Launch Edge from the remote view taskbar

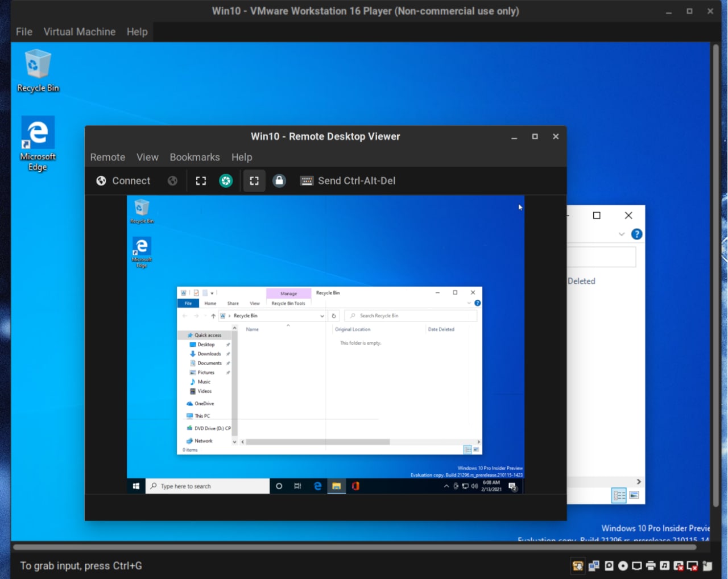tap(317, 486)
